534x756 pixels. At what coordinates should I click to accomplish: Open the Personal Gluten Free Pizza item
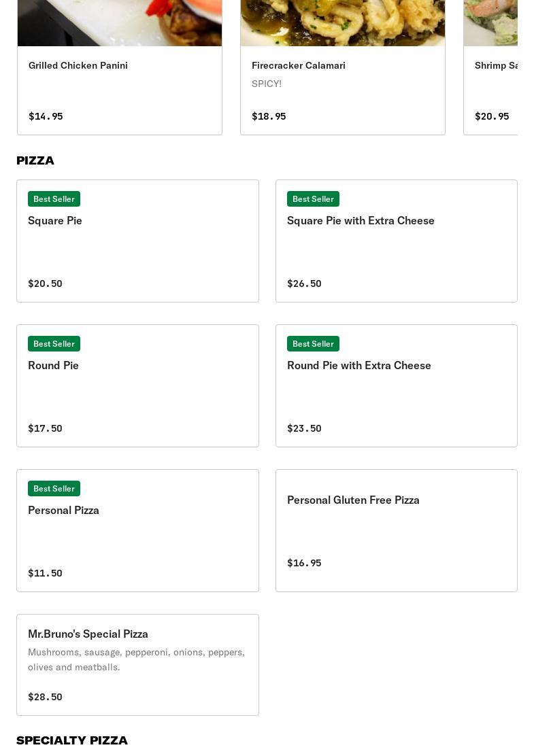coord(353,500)
